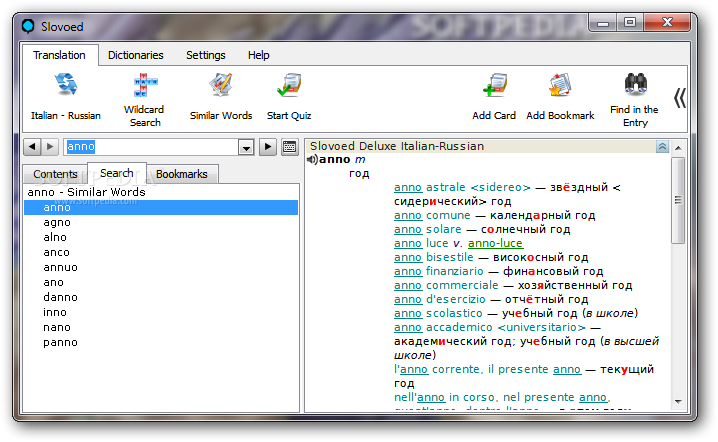The image size is (718, 442).
Task: Select similar word alno
Action: click(x=55, y=237)
